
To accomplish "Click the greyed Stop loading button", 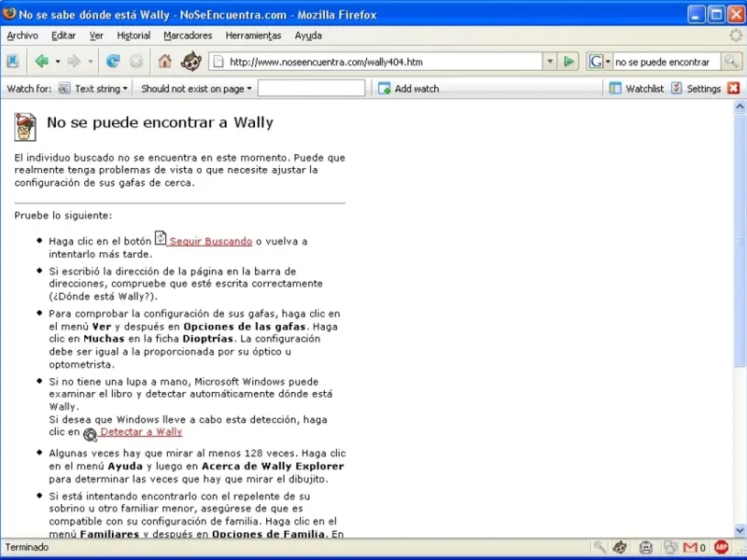I will [x=136, y=62].
